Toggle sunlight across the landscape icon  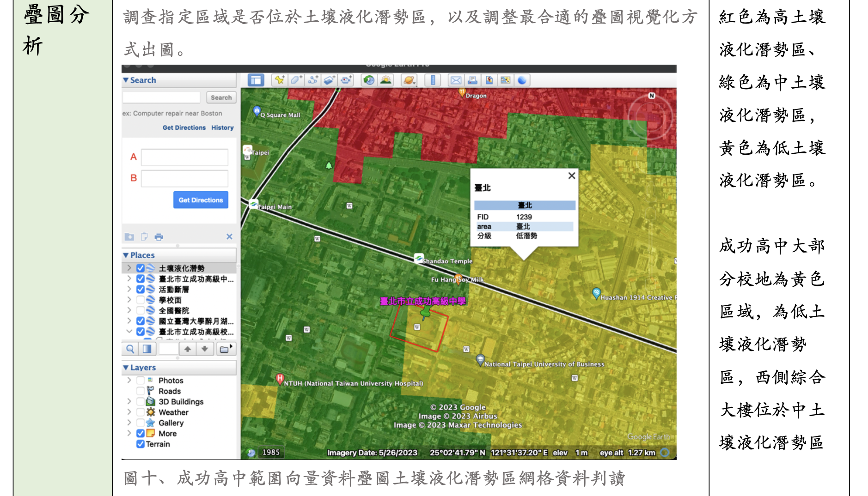[x=385, y=80]
